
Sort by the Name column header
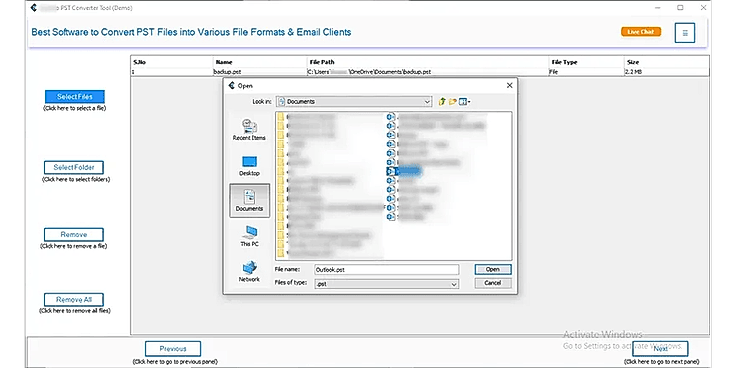pyautogui.click(x=260, y=62)
